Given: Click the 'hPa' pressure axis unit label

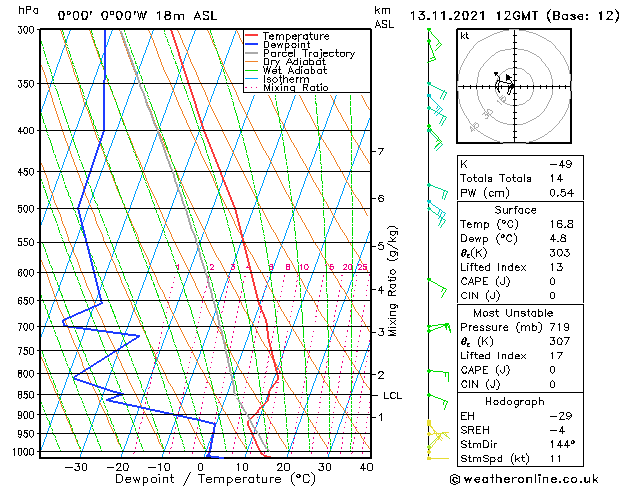Looking at the screenshot, I should [x=28, y=10].
